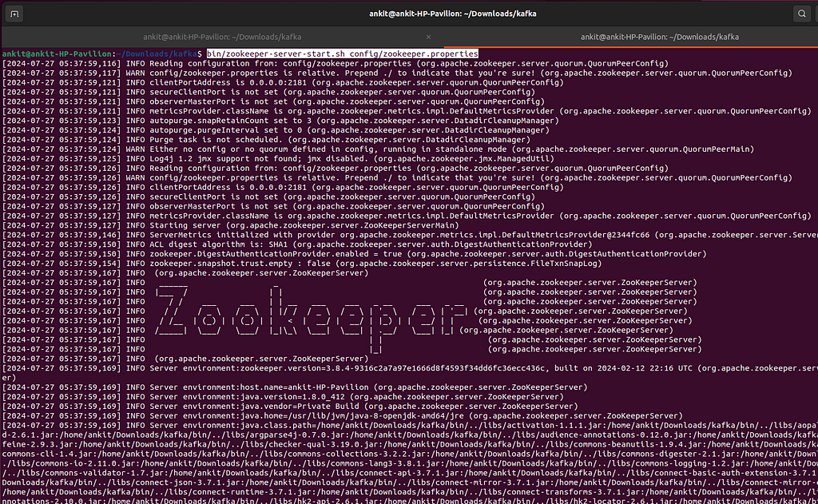Click the 'java.home=/usr/lib/jvm/java-8-openjdk-amd64/jre' line
818x504 pixels.
pyautogui.click(x=342, y=416)
